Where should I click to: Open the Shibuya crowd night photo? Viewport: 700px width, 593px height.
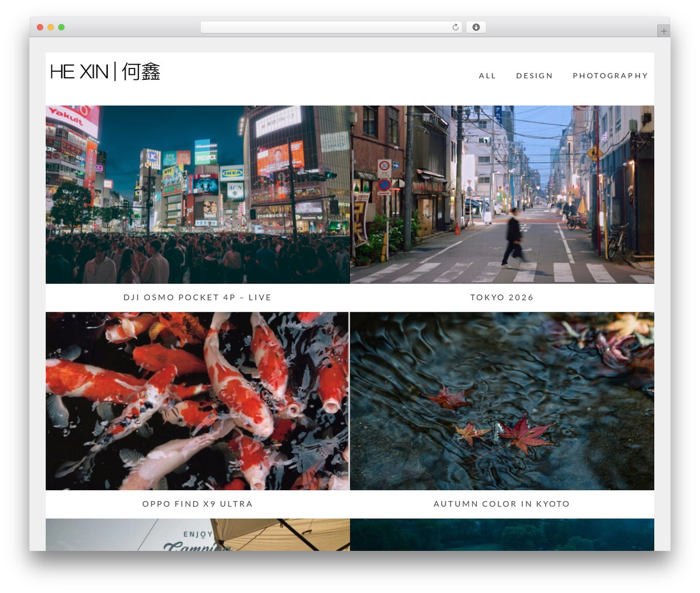[197, 195]
